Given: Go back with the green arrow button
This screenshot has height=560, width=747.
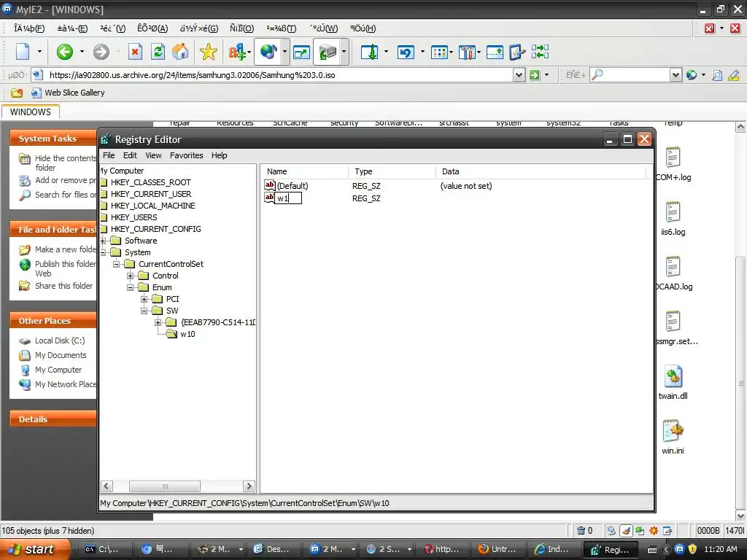Looking at the screenshot, I should 65,52.
